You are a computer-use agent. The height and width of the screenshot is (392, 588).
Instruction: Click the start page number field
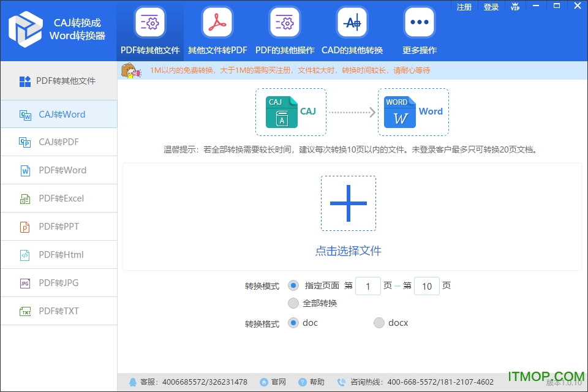368,287
